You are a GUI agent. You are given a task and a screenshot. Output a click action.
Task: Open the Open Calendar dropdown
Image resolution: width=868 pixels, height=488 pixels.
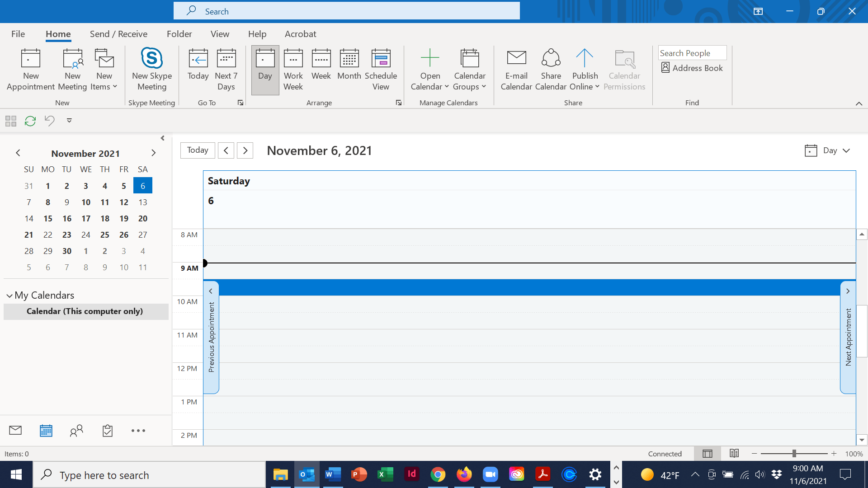(x=429, y=70)
